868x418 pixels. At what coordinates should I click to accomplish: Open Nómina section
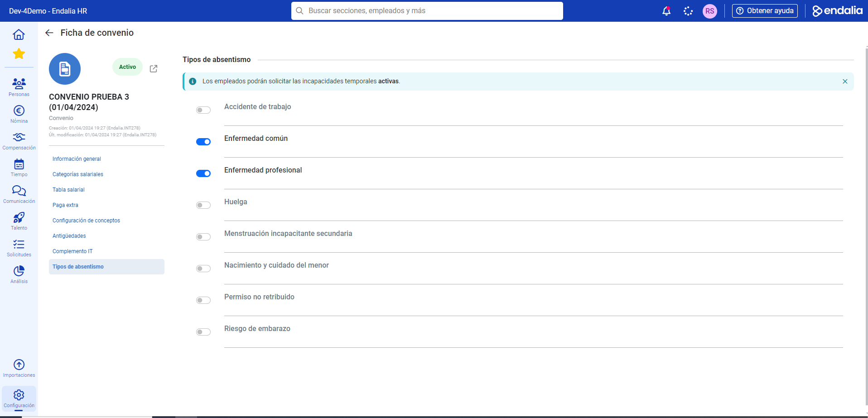19,114
